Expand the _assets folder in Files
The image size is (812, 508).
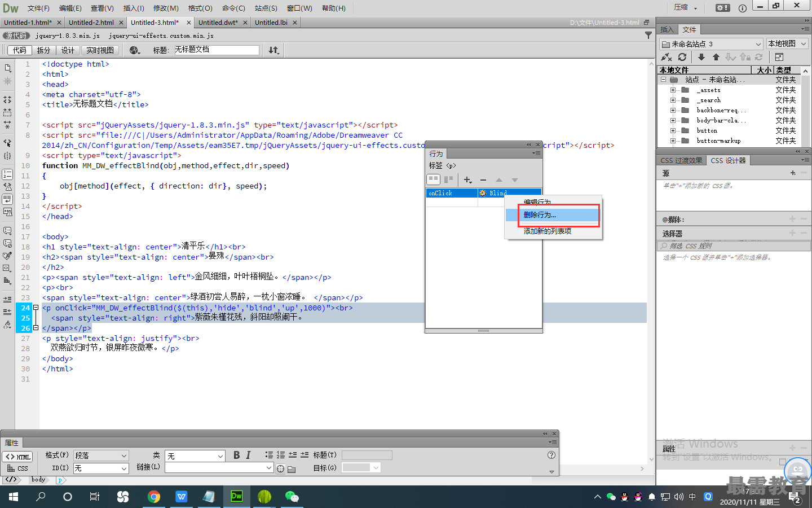click(x=673, y=90)
